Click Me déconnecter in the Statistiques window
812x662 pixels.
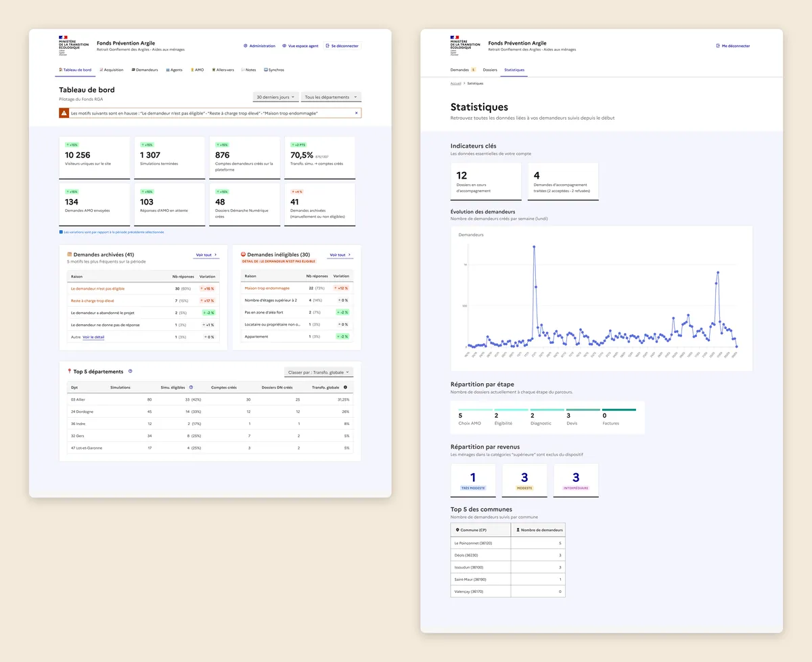click(x=733, y=46)
